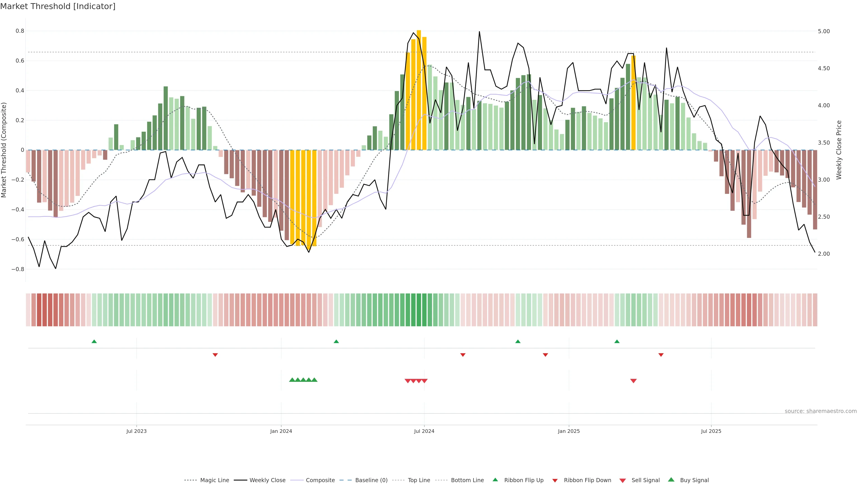The image size is (868, 488).
Task: Click Ribbon Flip Down legend triangle icon
Action: 555,481
